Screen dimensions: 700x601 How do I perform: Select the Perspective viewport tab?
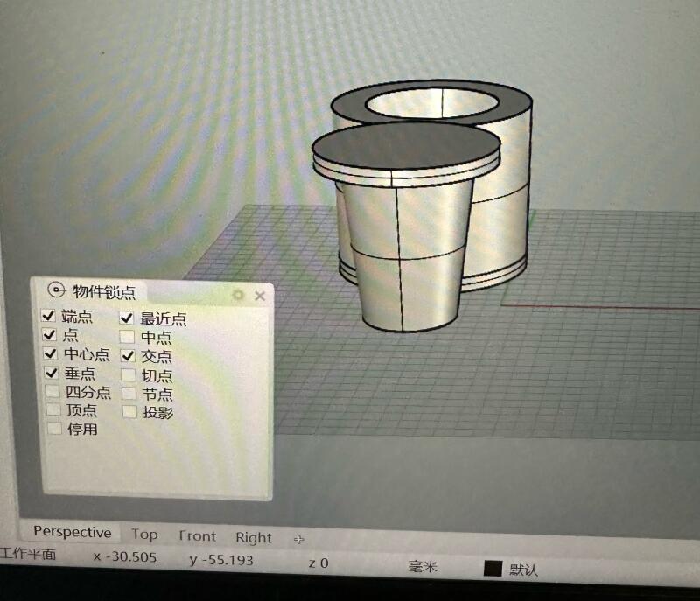pyautogui.click(x=72, y=532)
